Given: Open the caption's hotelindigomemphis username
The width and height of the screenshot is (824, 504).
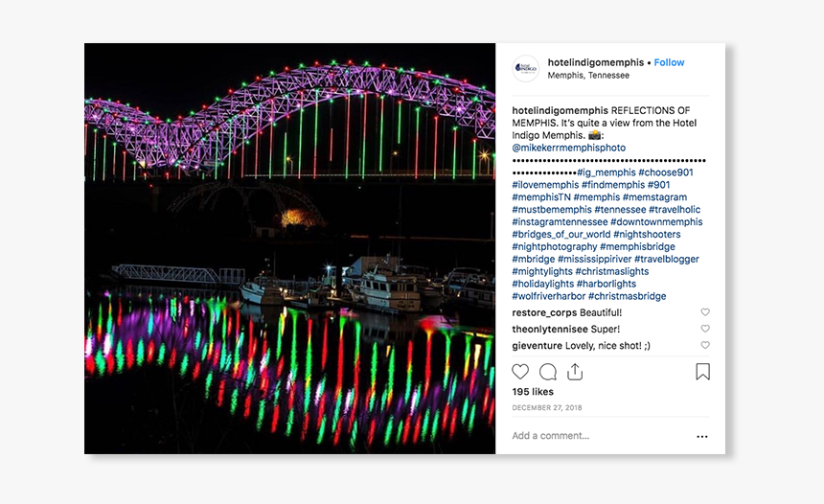Looking at the screenshot, I should pos(561,110).
